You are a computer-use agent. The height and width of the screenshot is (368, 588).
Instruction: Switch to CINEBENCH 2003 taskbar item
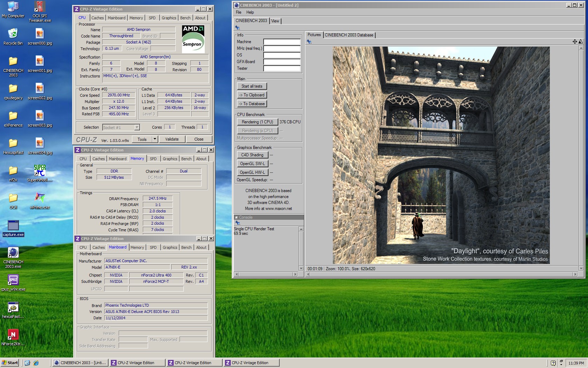tap(80, 363)
